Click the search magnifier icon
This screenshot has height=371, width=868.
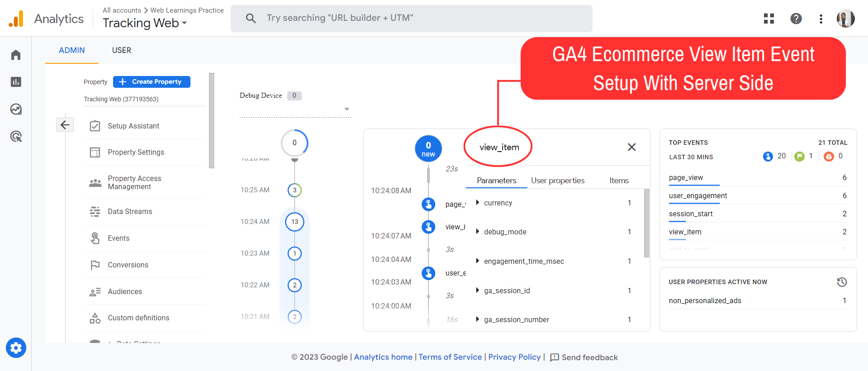pos(251,18)
